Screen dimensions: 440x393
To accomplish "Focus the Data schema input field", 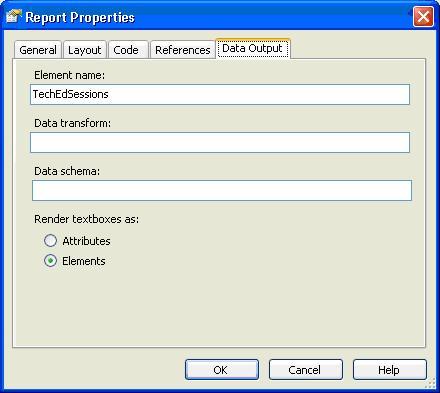I will tap(222, 191).
